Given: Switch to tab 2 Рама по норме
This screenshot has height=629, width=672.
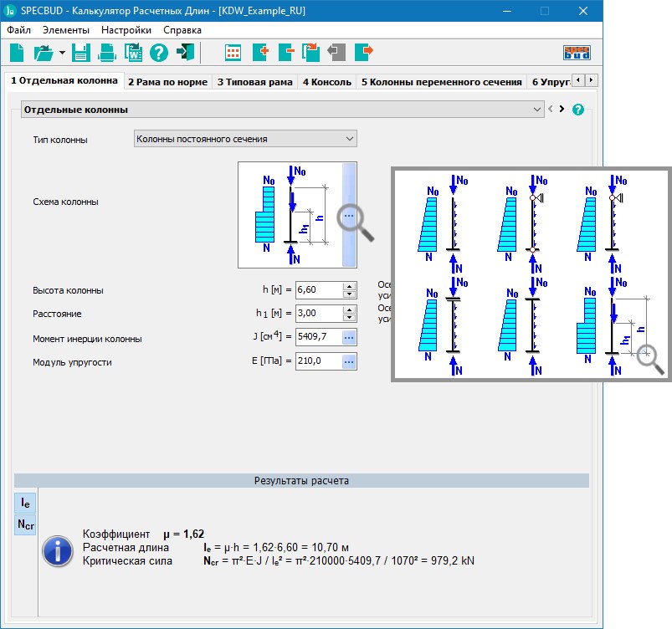Looking at the screenshot, I should click(x=168, y=82).
